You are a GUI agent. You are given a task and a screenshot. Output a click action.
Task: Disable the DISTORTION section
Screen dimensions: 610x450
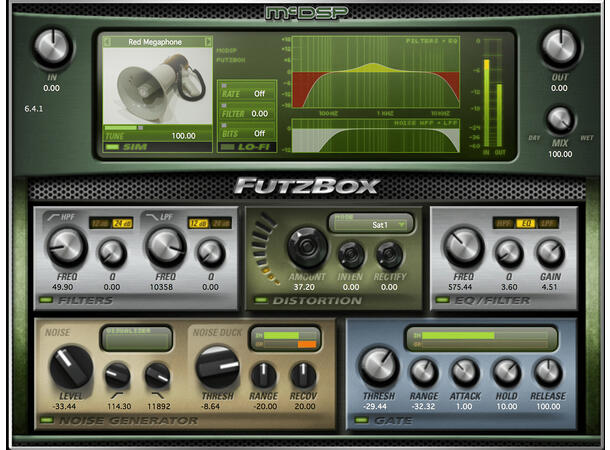tap(261, 300)
